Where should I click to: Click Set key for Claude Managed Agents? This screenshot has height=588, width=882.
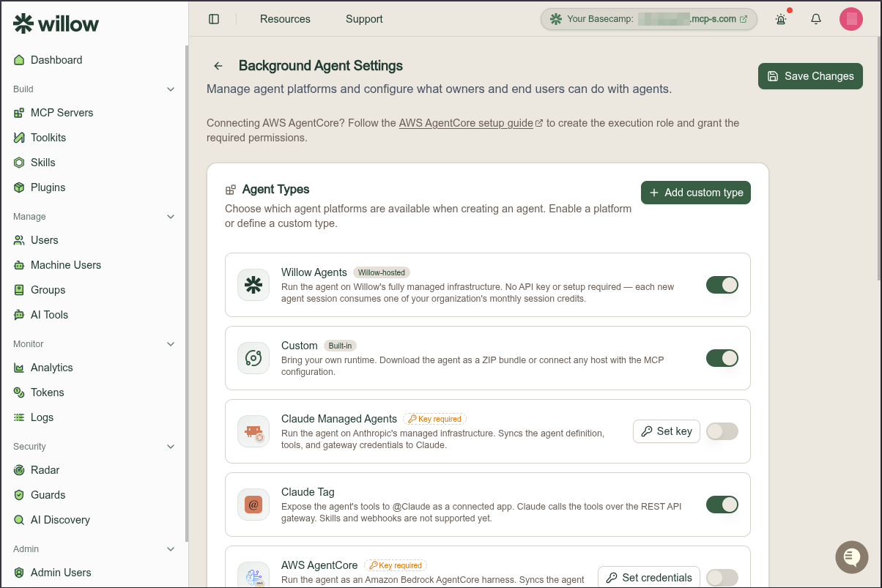tap(667, 431)
